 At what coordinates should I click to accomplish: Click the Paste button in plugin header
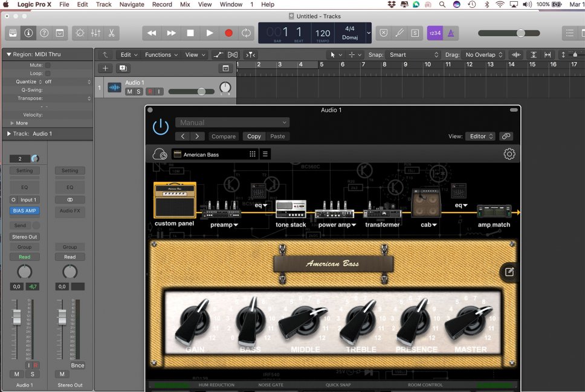pos(277,137)
